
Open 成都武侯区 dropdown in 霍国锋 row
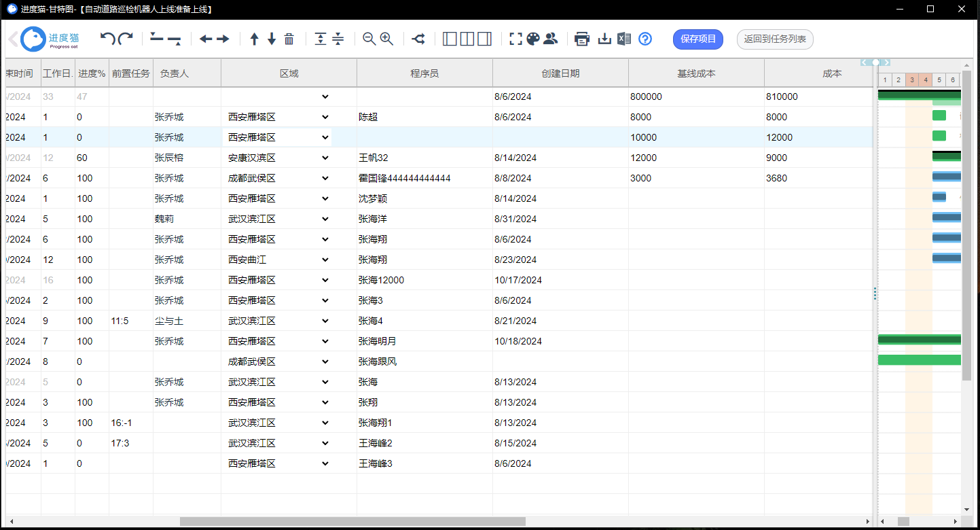pos(276,178)
